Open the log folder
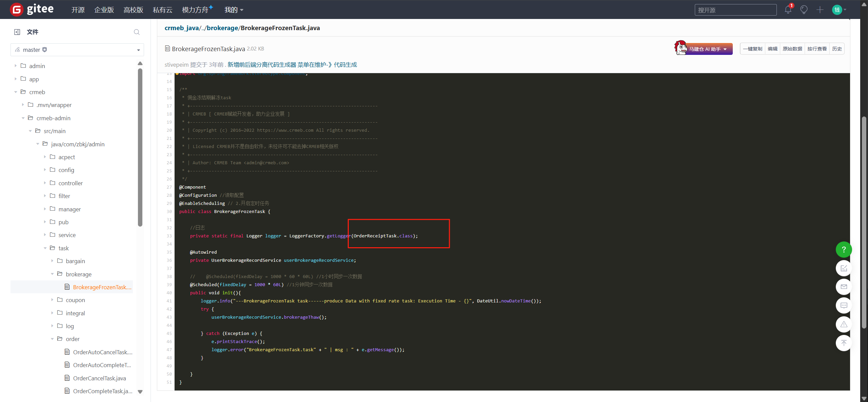 [x=69, y=326]
